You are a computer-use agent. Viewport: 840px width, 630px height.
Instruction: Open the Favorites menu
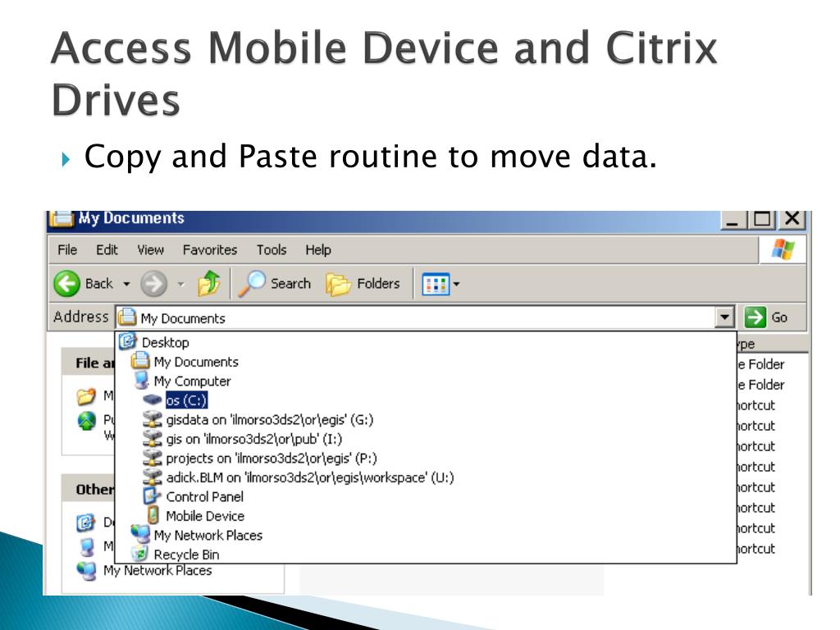point(209,249)
